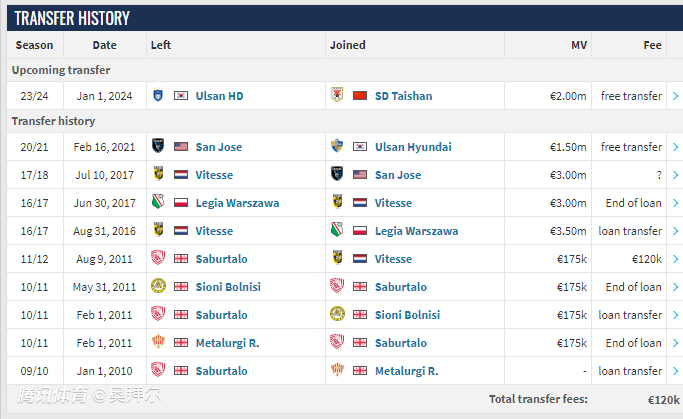Click the USA flag next to San Jose in 20/21 row
The height and width of the screenshot is (419, 683).
[x=181, y=147]
